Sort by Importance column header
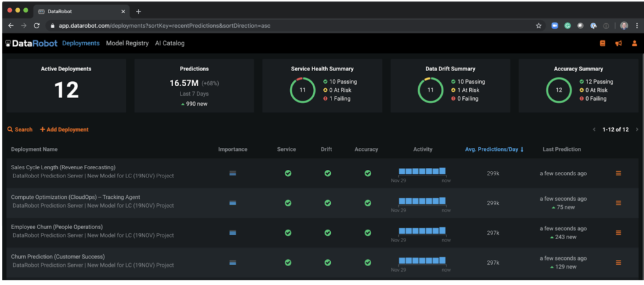This screenshot has width=644, height=285. (233, 150)
